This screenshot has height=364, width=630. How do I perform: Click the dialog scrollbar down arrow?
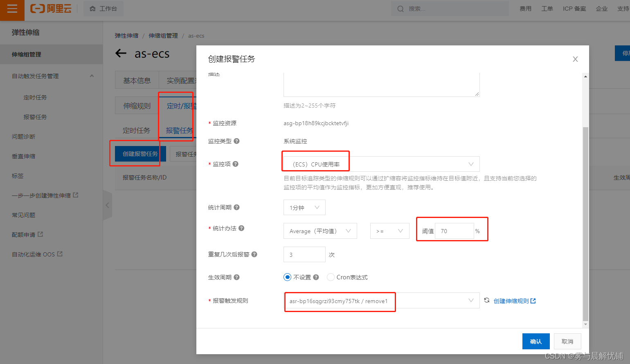[585, 324]
